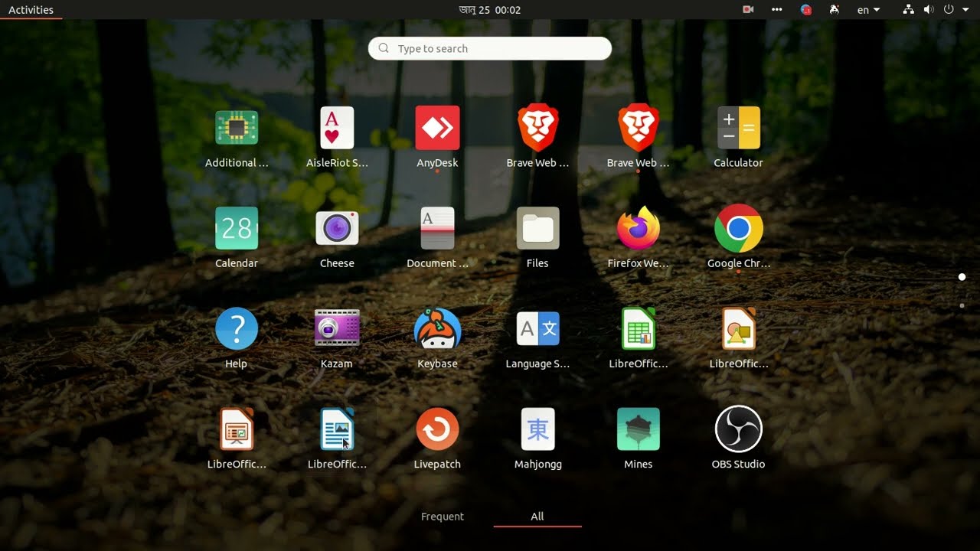Open the top bar clock calendar
This screenshot has height=551, width=980.
point(490,10)
